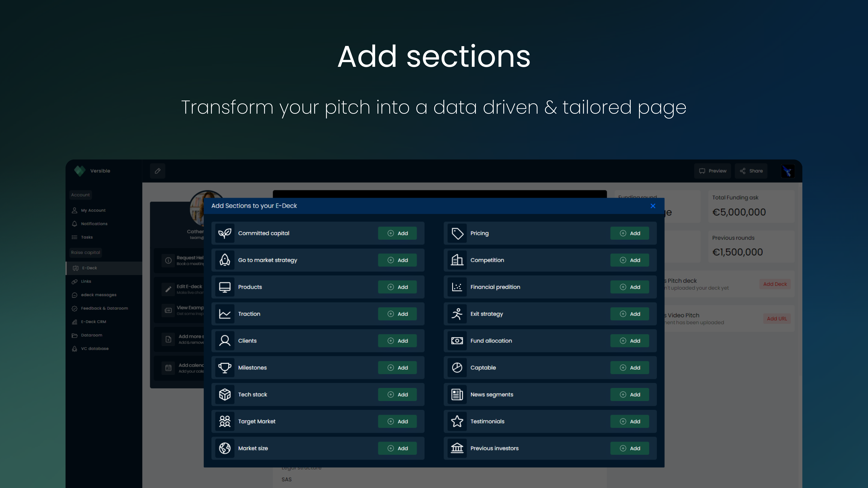
Task: Click the Share button
Action: point(751,171)
